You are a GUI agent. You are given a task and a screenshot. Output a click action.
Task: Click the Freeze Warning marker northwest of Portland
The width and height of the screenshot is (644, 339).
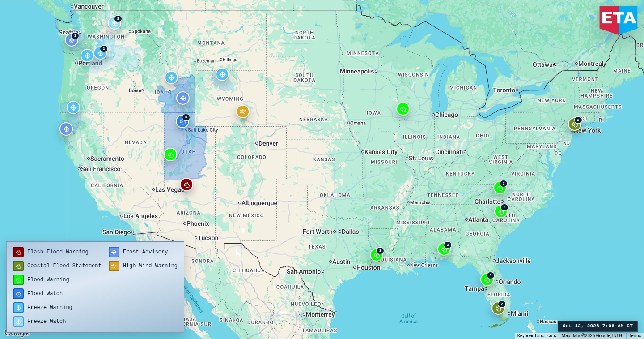coord(87,56)
